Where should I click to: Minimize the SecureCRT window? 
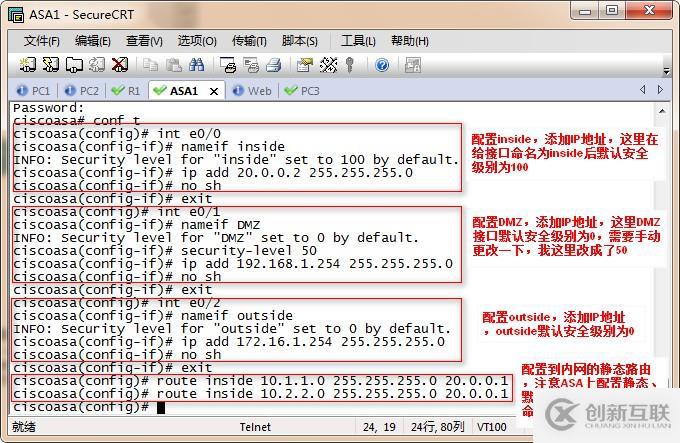tap(585, 11)
